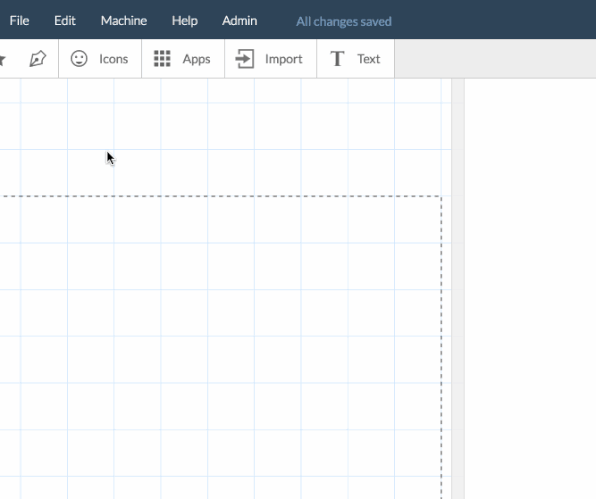This screenshot has height=499, width=596.
Task: Click the All changes saved status
Action: click(x=344, y=21)
